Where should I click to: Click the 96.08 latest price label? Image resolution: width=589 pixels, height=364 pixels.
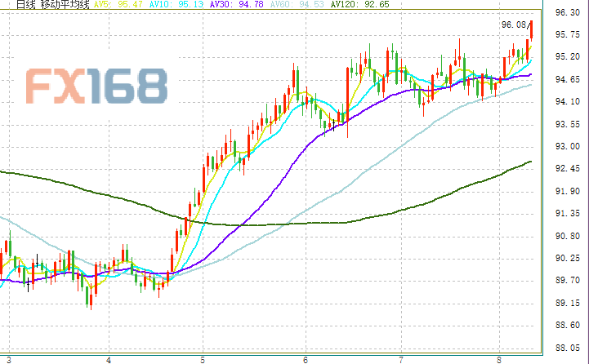(513, 25)
